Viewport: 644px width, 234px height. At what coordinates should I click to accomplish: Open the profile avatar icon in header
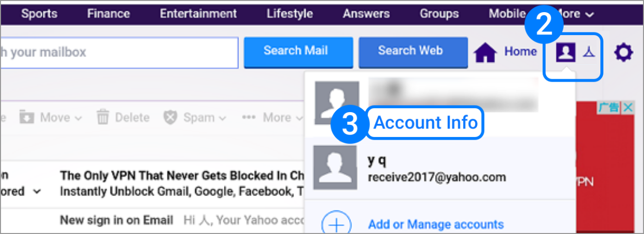click(565, 52)
